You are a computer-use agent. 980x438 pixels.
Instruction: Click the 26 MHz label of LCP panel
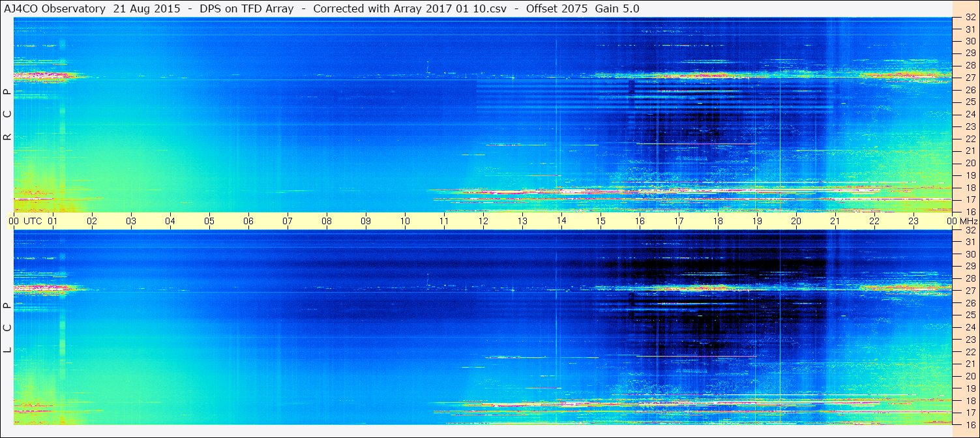(970, 303)
